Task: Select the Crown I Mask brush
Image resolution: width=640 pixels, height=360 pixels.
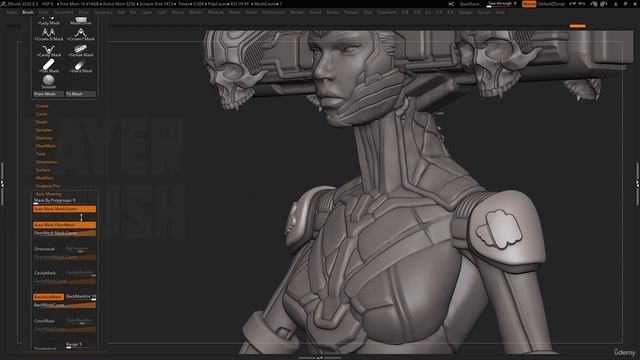Action: 80,34
